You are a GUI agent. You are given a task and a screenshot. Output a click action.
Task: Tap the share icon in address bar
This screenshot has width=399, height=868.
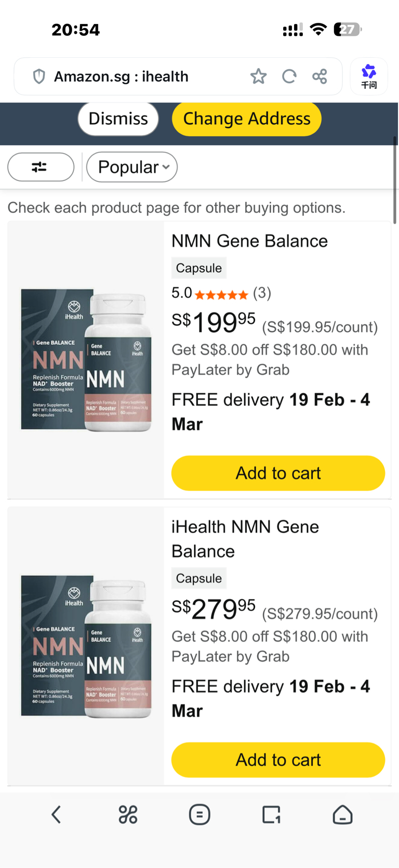point(320,76)
